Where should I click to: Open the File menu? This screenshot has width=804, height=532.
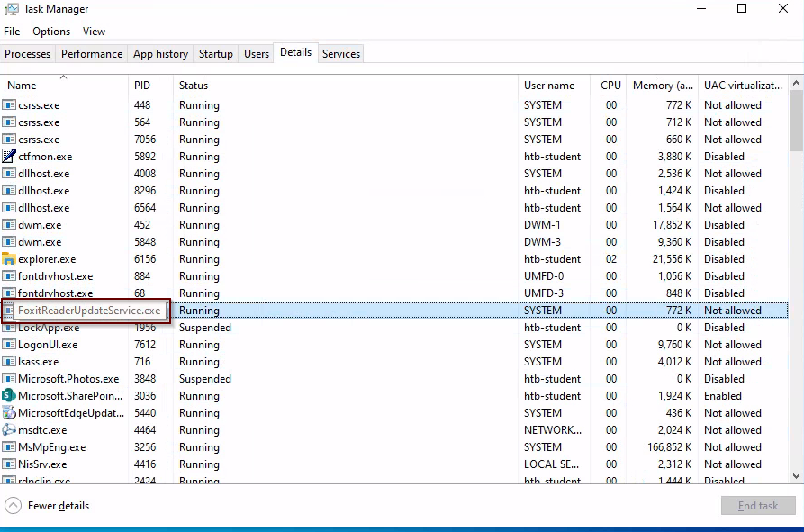12,32
